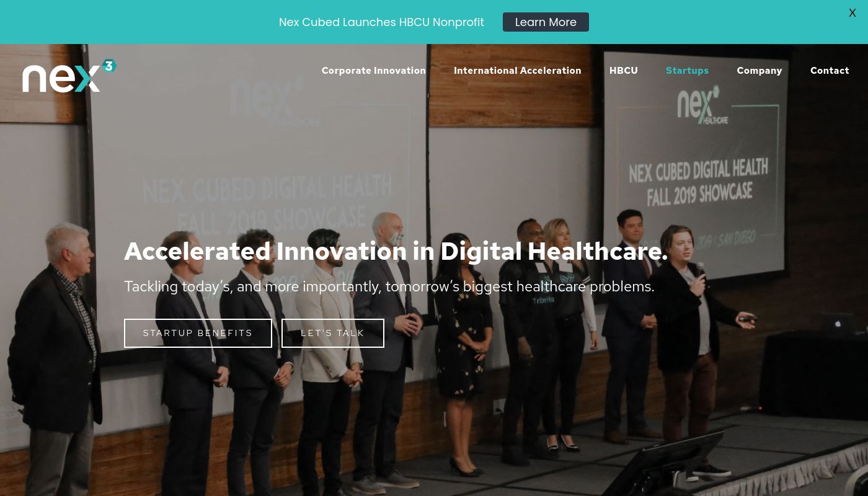The width and height of the screenshot is (868, 496).
Task: Select the Startups nav item
Action: click(687, 71)
